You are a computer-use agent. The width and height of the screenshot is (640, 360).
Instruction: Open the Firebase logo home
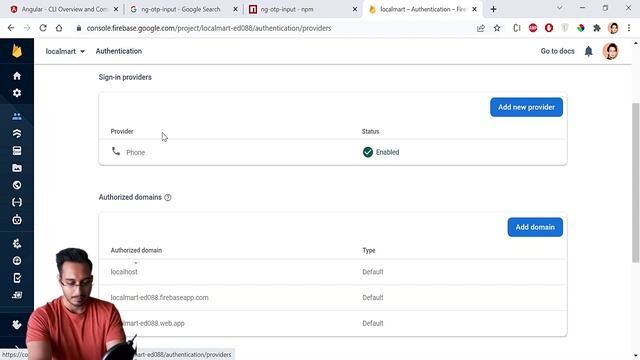[17, 51]
